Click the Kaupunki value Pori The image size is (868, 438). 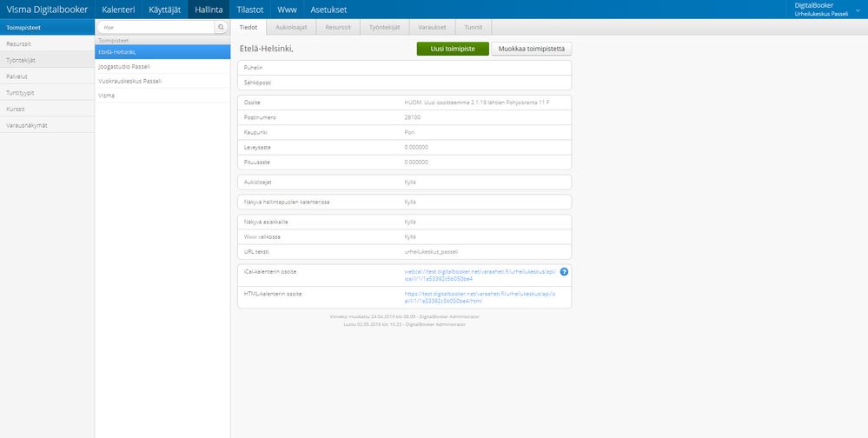[409, 132]
